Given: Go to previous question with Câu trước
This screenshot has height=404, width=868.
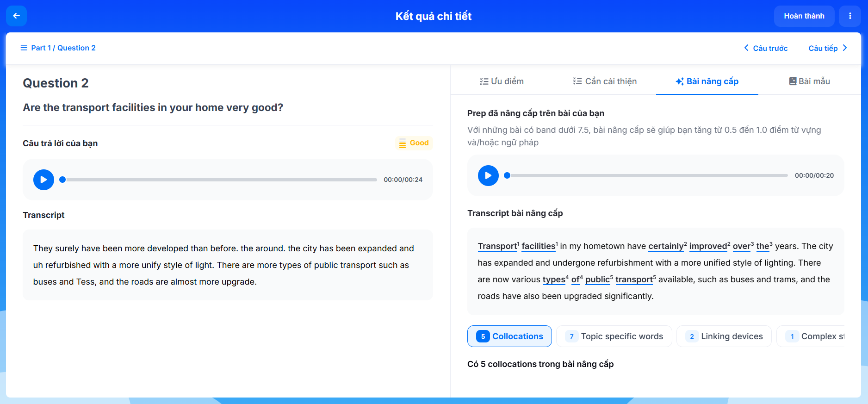Looking at the screenshot, I should coord(766,48).
